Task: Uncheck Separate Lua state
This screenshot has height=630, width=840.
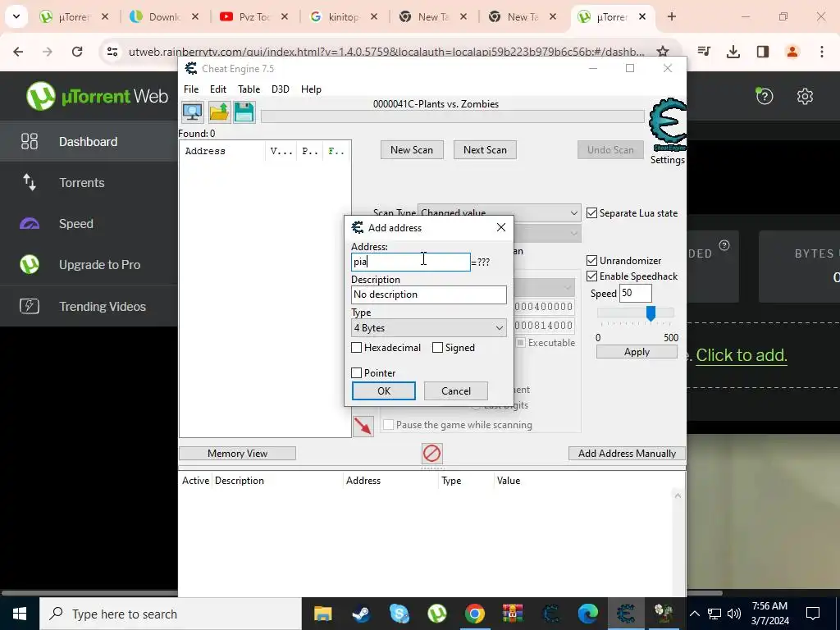Action: [592, 213]
